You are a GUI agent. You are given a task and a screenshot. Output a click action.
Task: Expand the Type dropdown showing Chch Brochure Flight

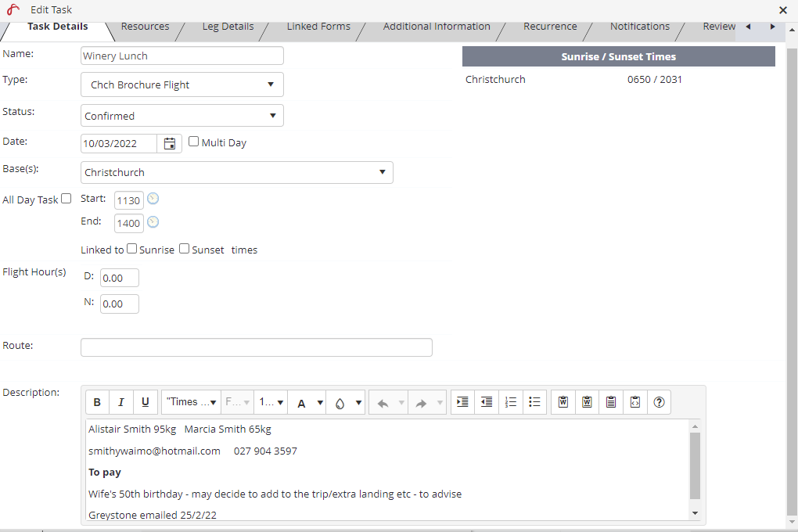[x=182, y=84]
